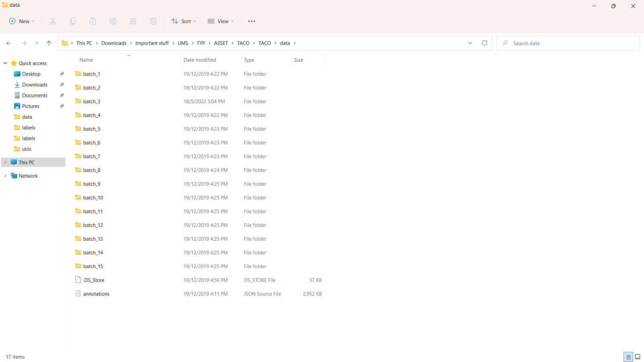Switch to large thumbnail view
The height and width of the screenshot is (362, 644).
click(638, 357)
